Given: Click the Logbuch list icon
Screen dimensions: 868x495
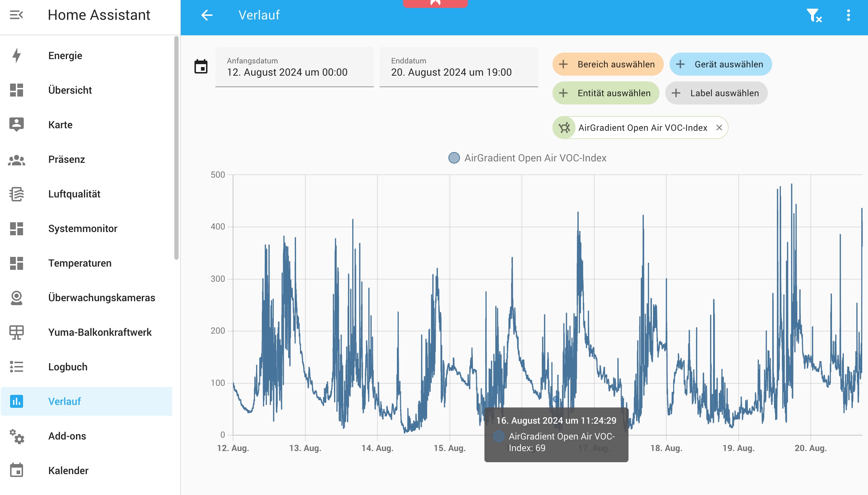Looking at the screenshot, I should tap(17, 367).
